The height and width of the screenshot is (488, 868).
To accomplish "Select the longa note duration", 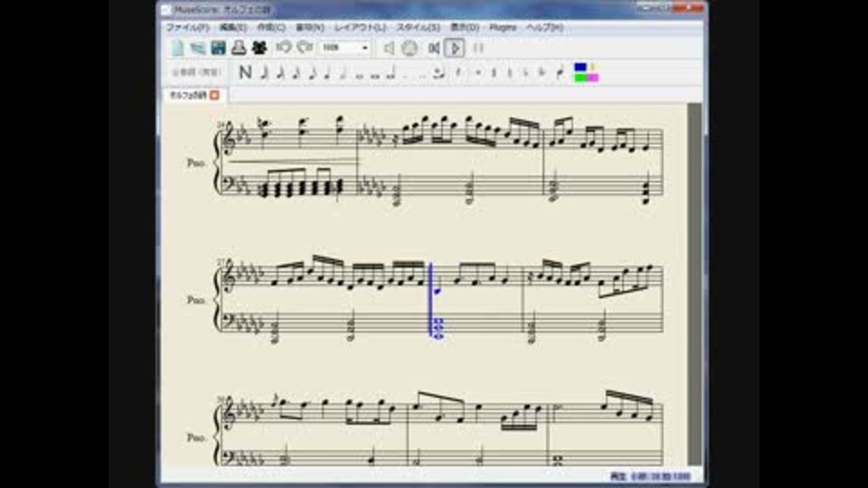I will [x=392, y=72].
